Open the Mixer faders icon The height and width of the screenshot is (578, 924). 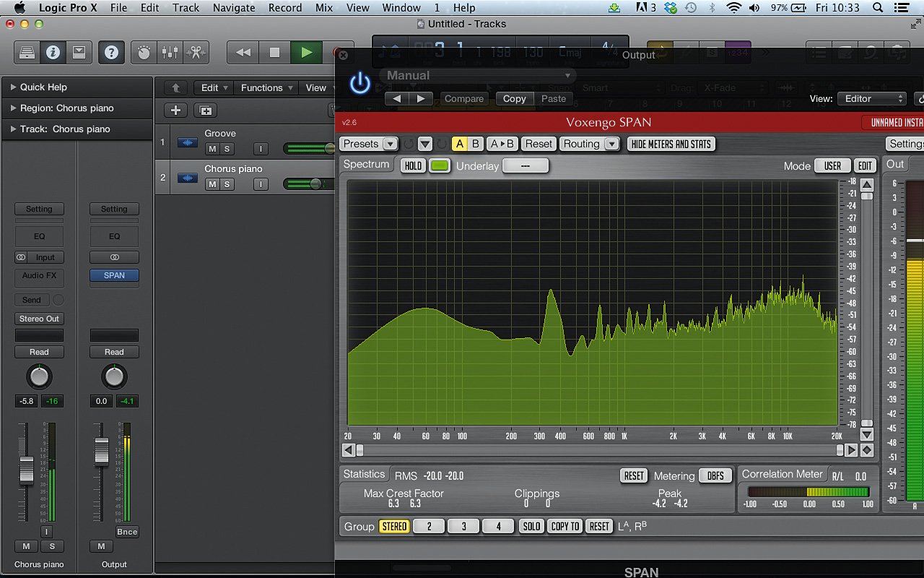click(x=170, y=52)
